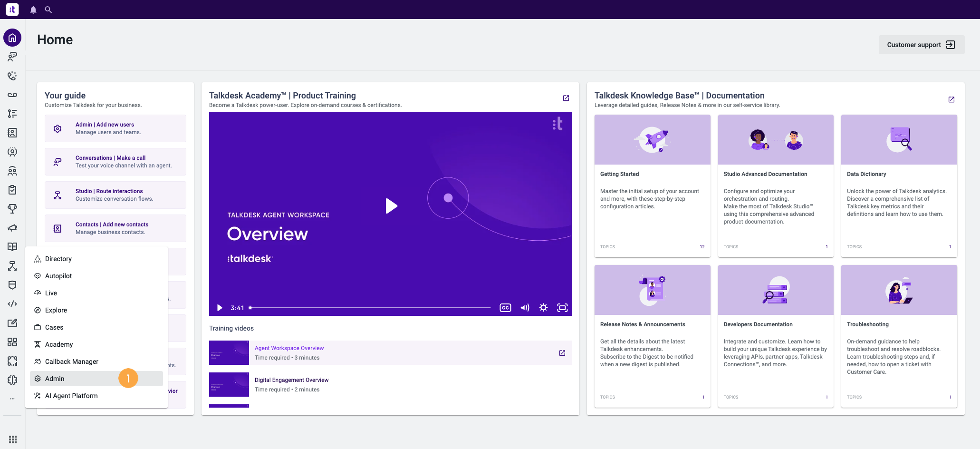Open Callback Manager from the apps menu
The width and height of the screenshot is (980, 449).
click(x=96, y=361)
